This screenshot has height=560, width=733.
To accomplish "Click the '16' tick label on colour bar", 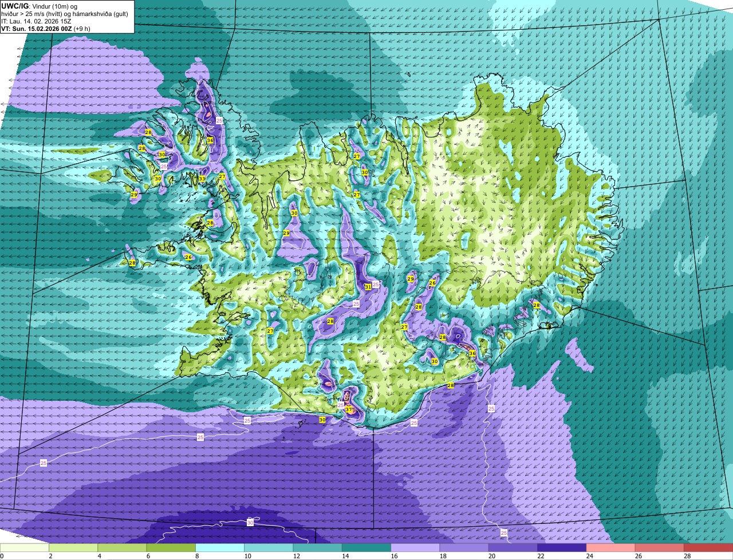I will point(393,556).
